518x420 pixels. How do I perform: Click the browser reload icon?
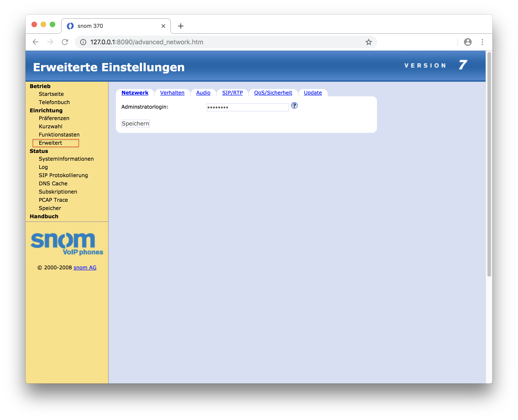[65, 42]
